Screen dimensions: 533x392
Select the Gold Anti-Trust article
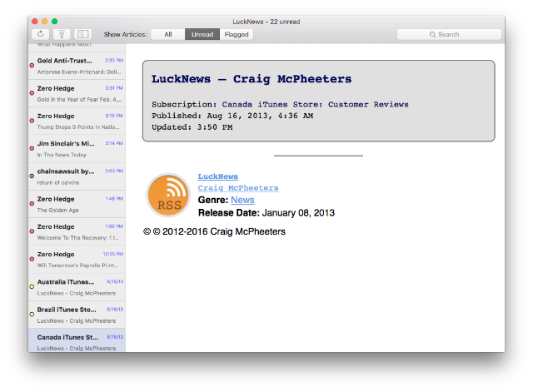[77, 66]
